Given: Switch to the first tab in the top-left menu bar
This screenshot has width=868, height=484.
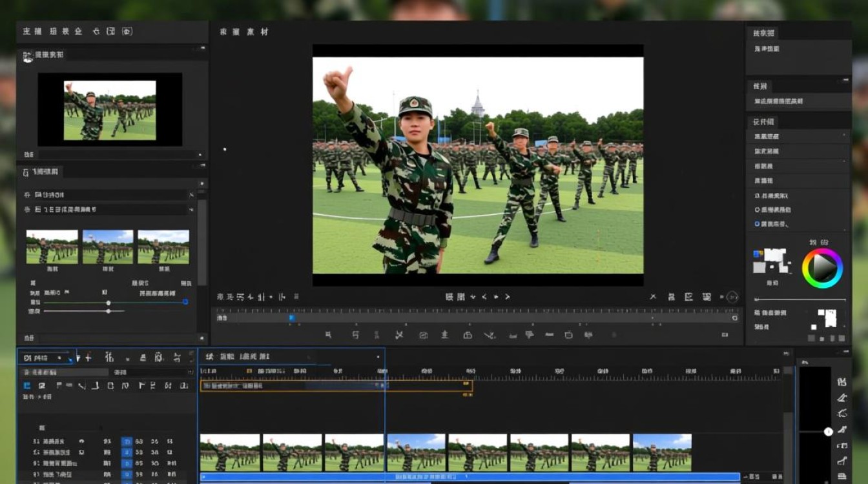Looking at the screenshot, I should (32, 31).
